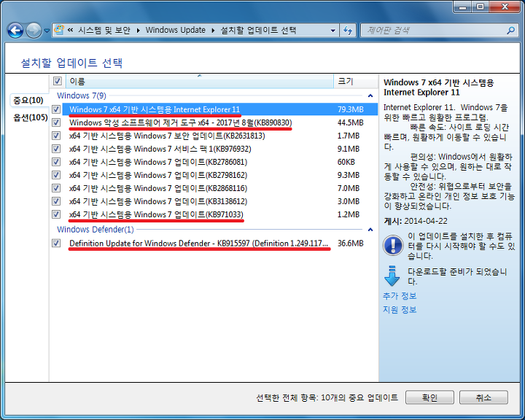This screenshot has width=525, height=420.
Task: Expand arrow after 시스템 및 보안 breadcrumb
Action: (139, 31)
